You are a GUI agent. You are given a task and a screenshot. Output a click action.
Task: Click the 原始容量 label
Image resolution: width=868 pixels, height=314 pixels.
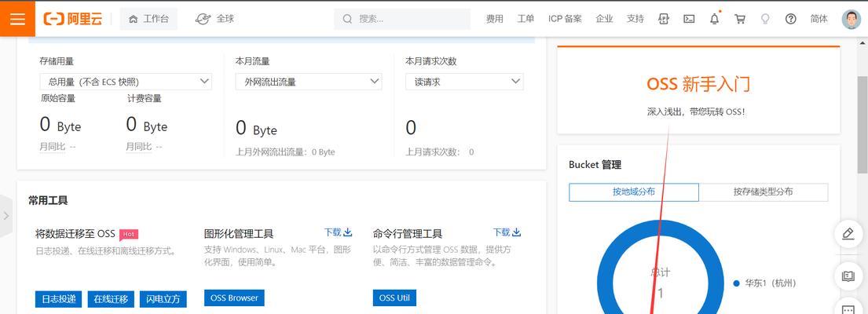tap(57, 98)
